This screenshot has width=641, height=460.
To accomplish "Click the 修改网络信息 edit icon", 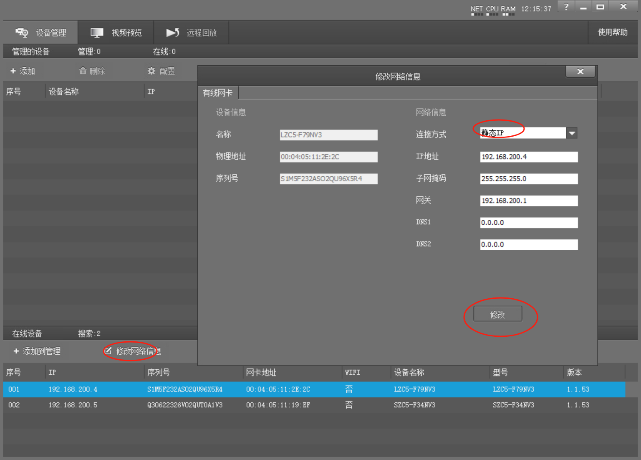I will [109, 351].
